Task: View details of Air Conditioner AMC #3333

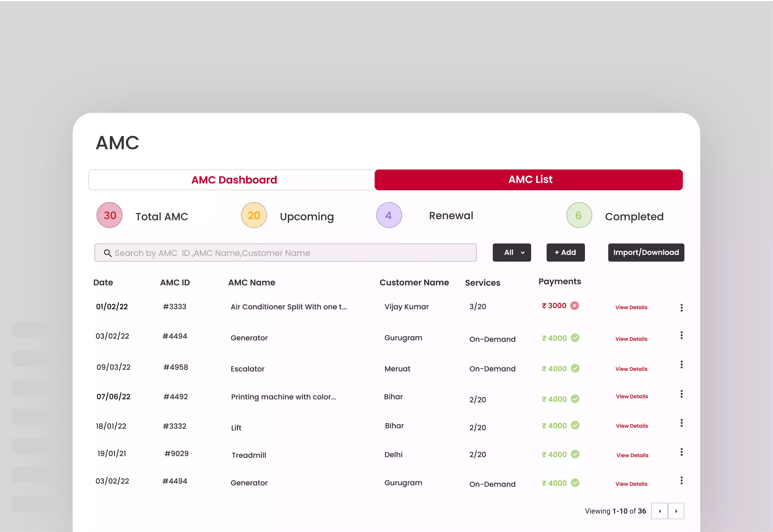Action: coord(632,307)
